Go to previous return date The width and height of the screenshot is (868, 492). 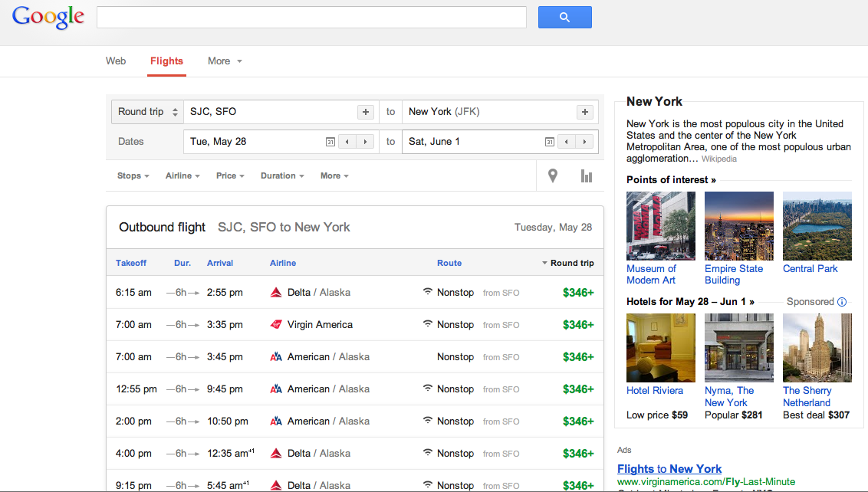point(567,142)
